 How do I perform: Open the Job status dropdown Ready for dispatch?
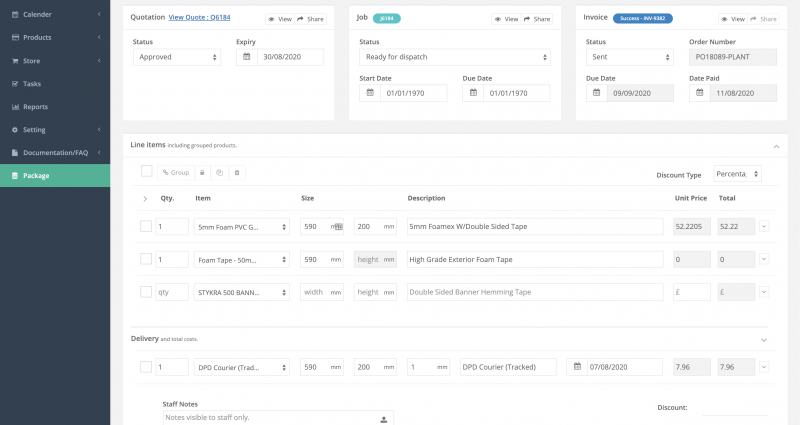tap(454, 57)
